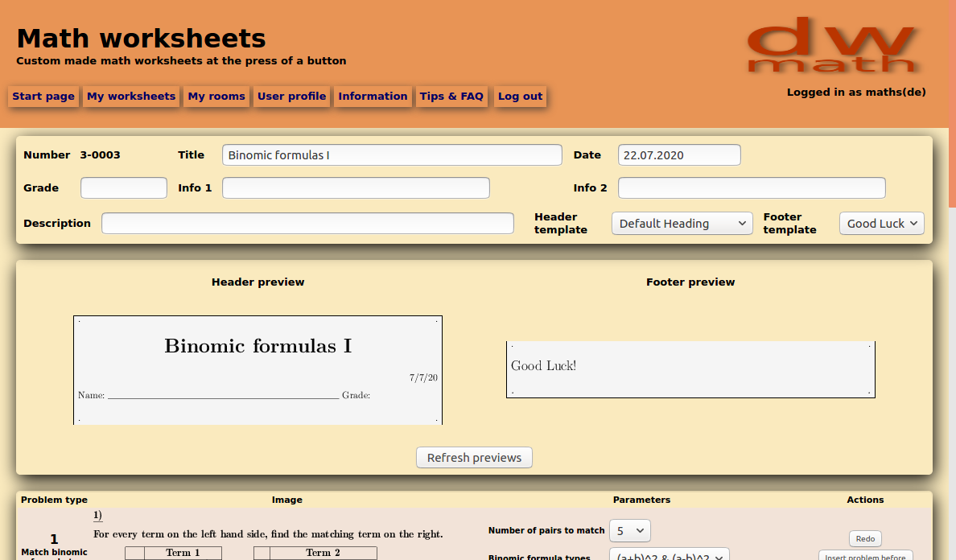
Task: Click the Date field showing 22.07.2020
Action: point(678,154)
